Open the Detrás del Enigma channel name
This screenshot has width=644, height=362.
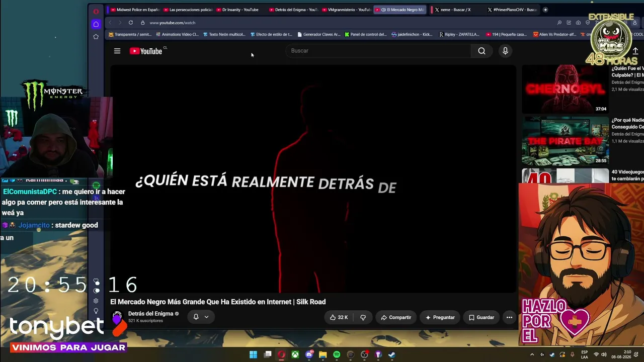tap(150, 314)
